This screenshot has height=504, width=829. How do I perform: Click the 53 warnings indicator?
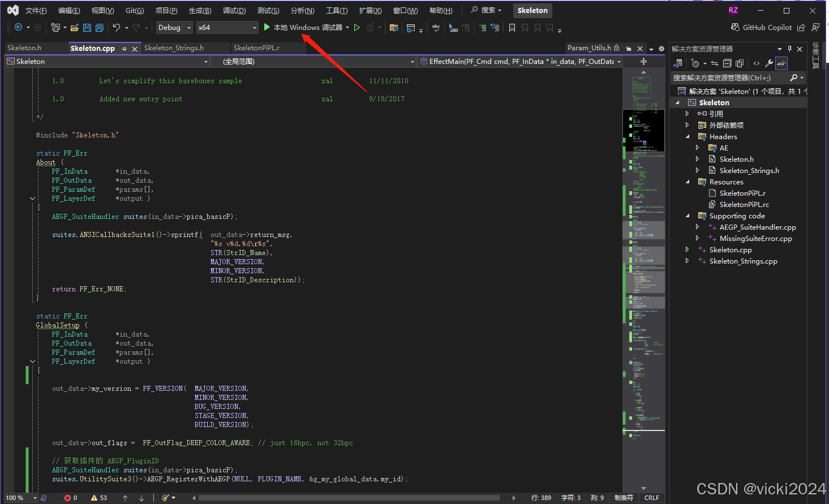coord(99,498)
